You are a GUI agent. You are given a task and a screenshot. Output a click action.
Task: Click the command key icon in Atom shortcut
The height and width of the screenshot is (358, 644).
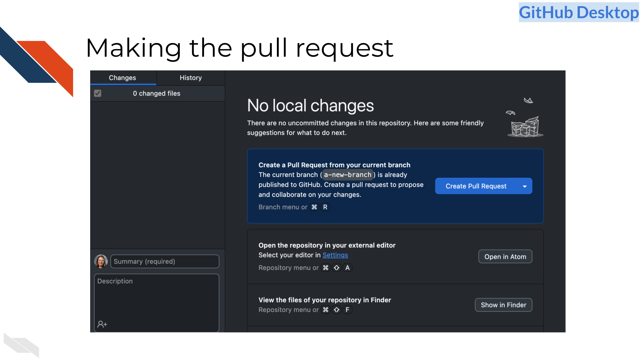tap(326, 268)
